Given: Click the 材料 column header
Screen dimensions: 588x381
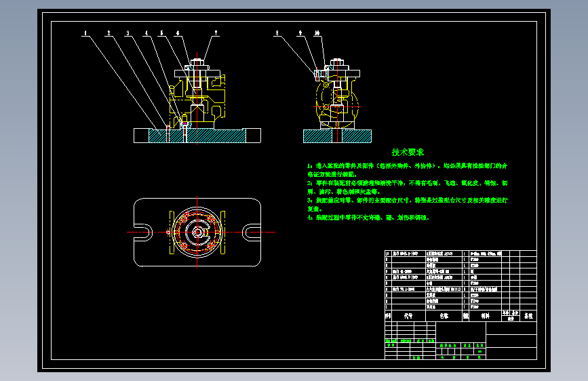Looking at the screenshot, I should click(x=485, y=316).
